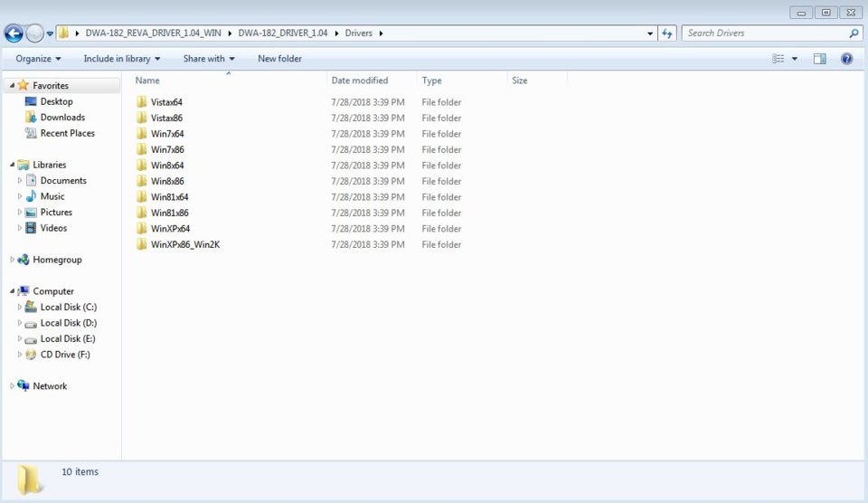Click the Pictures library icon
The image size is (868, 503).
click(31, 213)
